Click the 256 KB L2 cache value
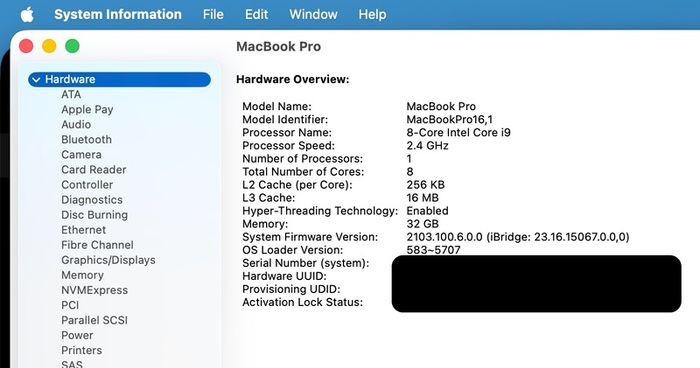Screen dimensions: 700x368 pos(425,184)
